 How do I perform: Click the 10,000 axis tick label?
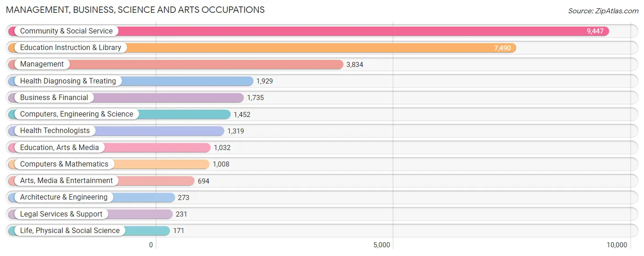(x=617, y=245)
